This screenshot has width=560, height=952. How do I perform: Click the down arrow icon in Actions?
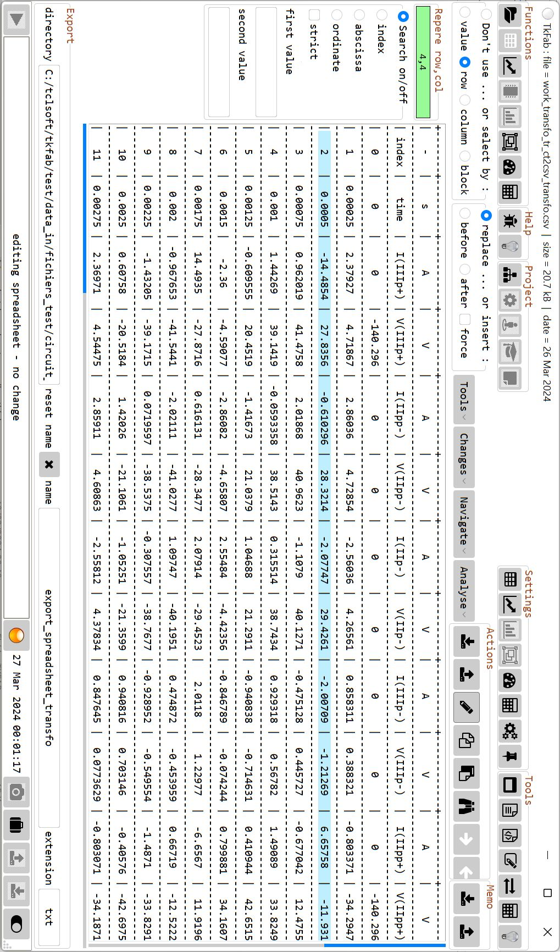click(x=467, y=839)
